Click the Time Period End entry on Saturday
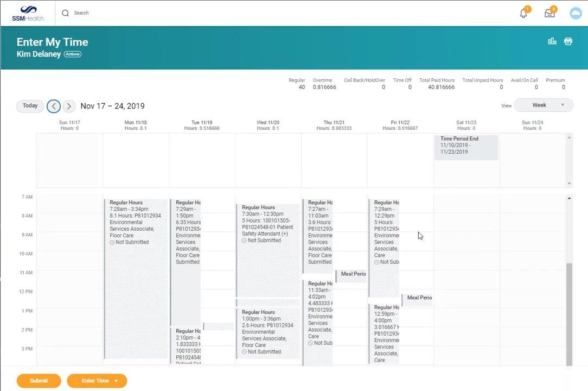Viewport: 588px width, 391px height. coord(466,147)
